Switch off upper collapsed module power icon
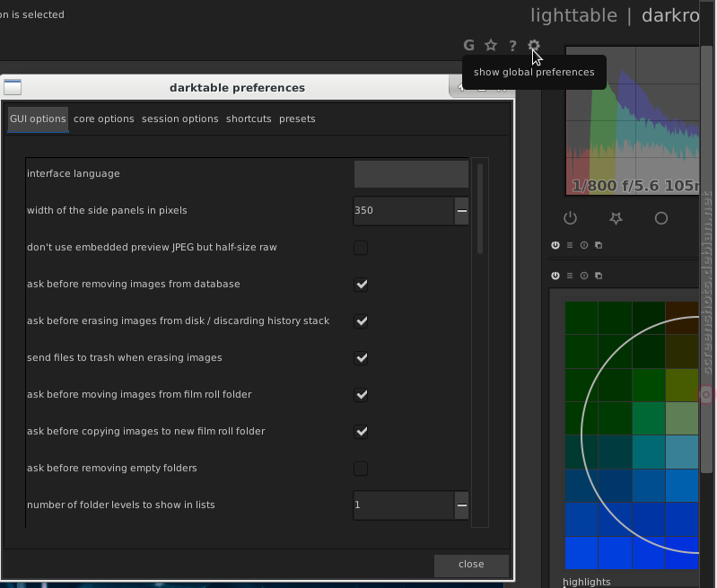 point(555,245)
